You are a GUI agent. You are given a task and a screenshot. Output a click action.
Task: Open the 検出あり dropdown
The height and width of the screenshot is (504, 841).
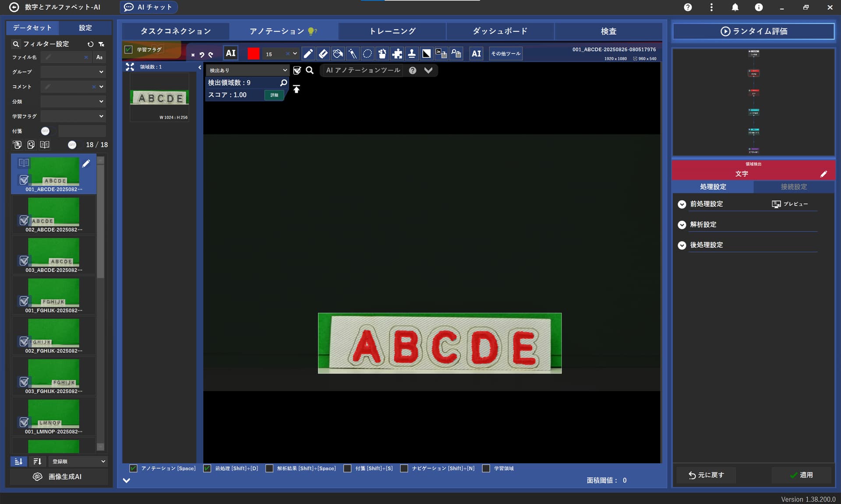[x=247, y=70]
